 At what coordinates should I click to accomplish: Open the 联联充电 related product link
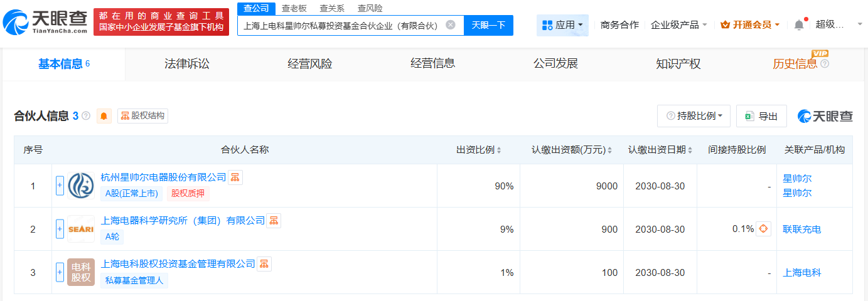coord(801,229)
